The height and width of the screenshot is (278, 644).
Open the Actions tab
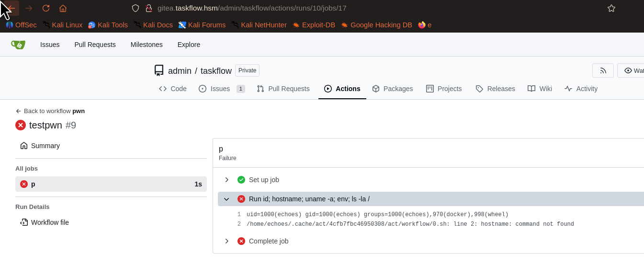coord(342,89)
